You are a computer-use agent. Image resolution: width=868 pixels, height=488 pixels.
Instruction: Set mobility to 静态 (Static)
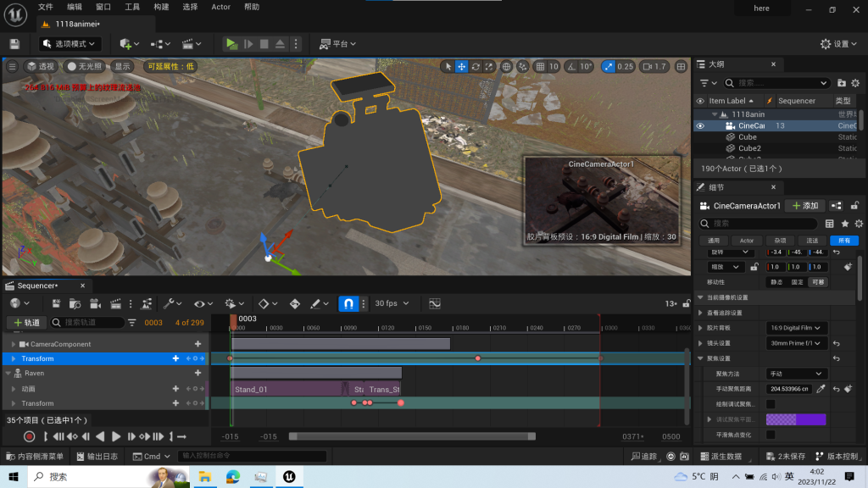coord(776,282)
